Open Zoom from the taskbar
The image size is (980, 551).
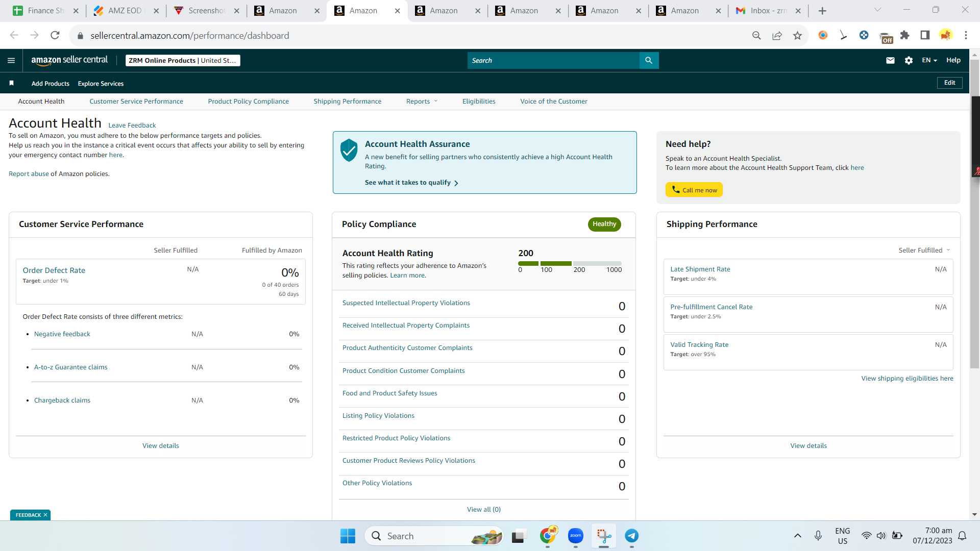coord(576,536)
